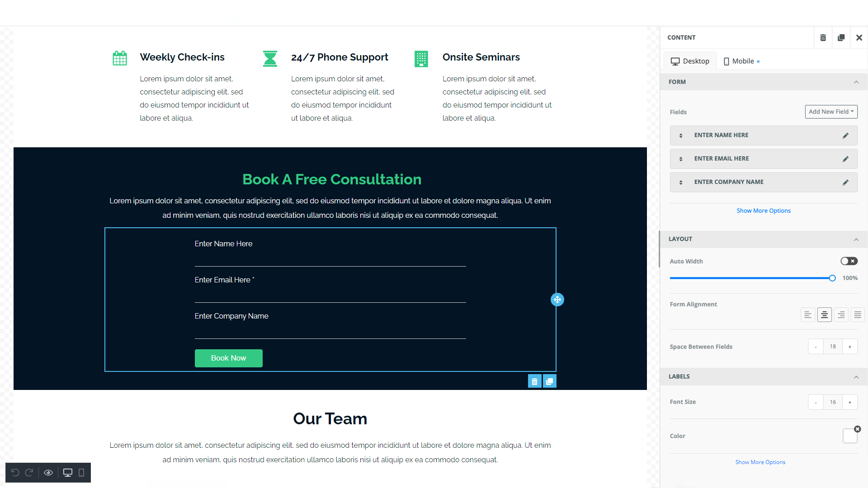The width and height of the screenshot is (868, 488).
Task: Click the Book Now button on form
Action: [x=228, y=358]
